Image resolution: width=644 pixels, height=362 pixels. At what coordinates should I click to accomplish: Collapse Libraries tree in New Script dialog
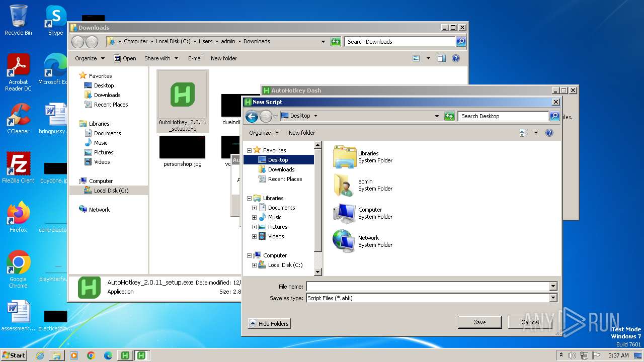249,198
